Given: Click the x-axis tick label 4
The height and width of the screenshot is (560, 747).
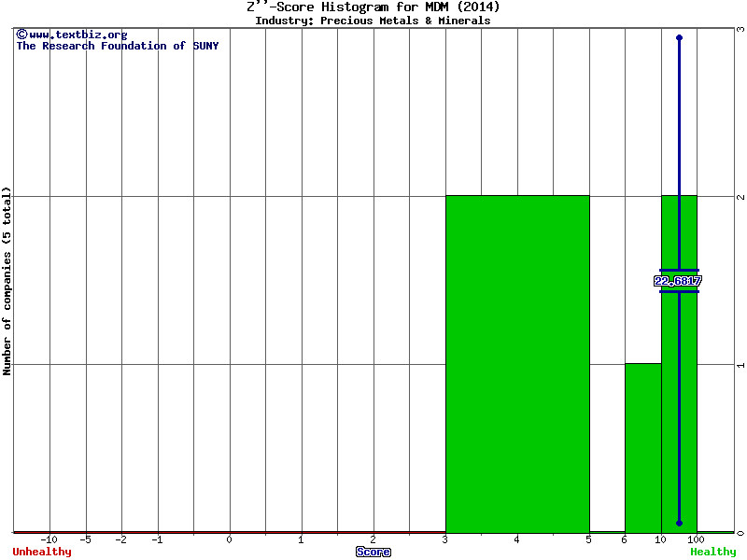Looking at the screenshot, I should [516, 539].
